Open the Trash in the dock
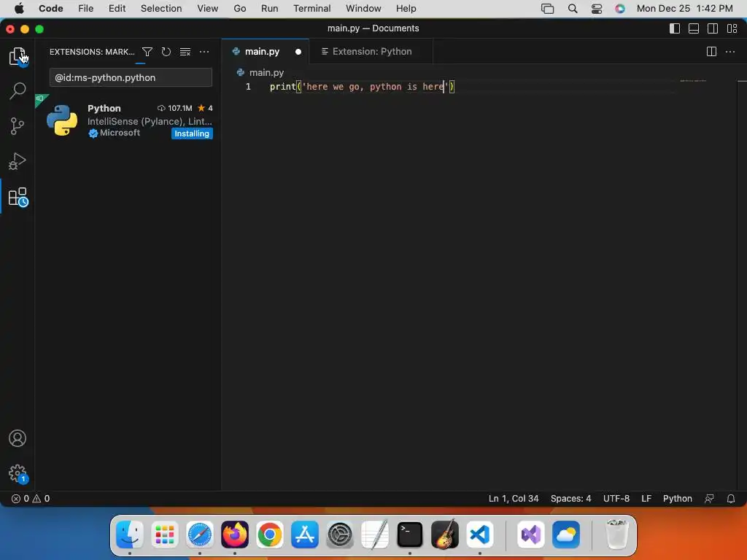This screenshot has width=747, height=560. [x=617, y=534]
